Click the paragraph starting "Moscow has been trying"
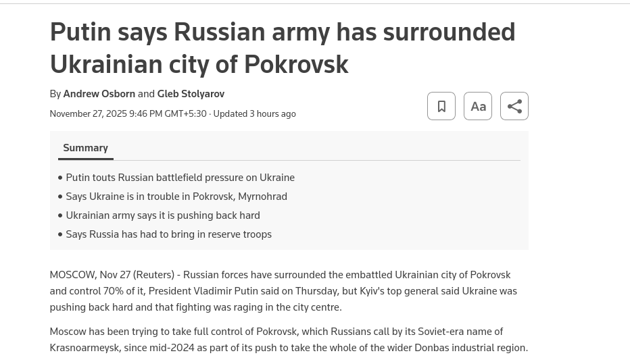This screenshot has height=364, width=630. point(289,340)
